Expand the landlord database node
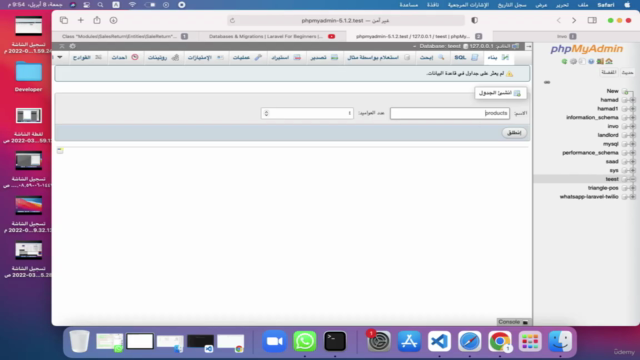This screenshot has width=640, height=360. [632, 135]
